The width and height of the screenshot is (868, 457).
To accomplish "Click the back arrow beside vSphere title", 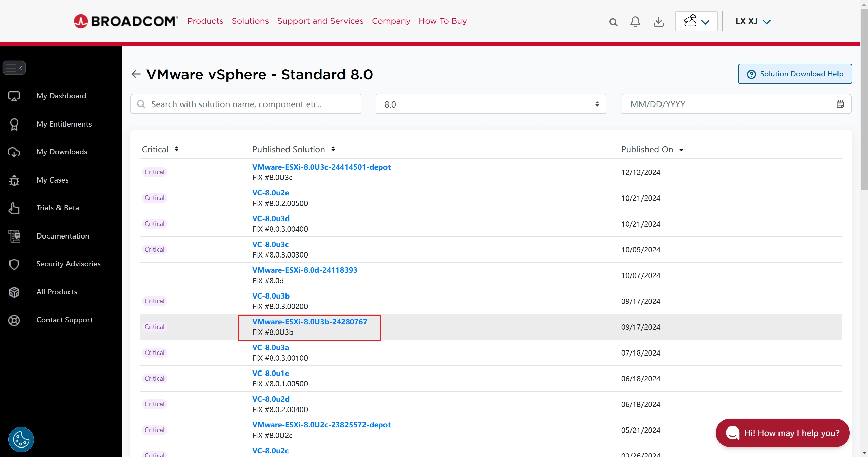I will click(136, 74).
